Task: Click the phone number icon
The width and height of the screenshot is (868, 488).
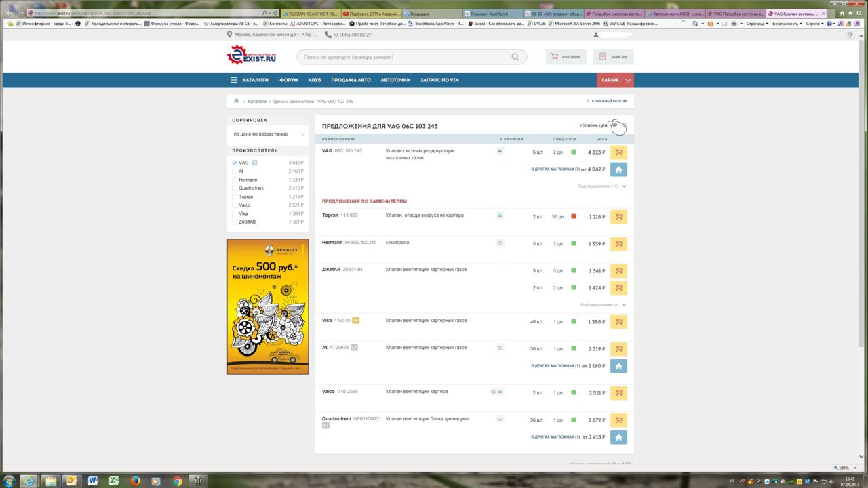Action: (328, 35)
